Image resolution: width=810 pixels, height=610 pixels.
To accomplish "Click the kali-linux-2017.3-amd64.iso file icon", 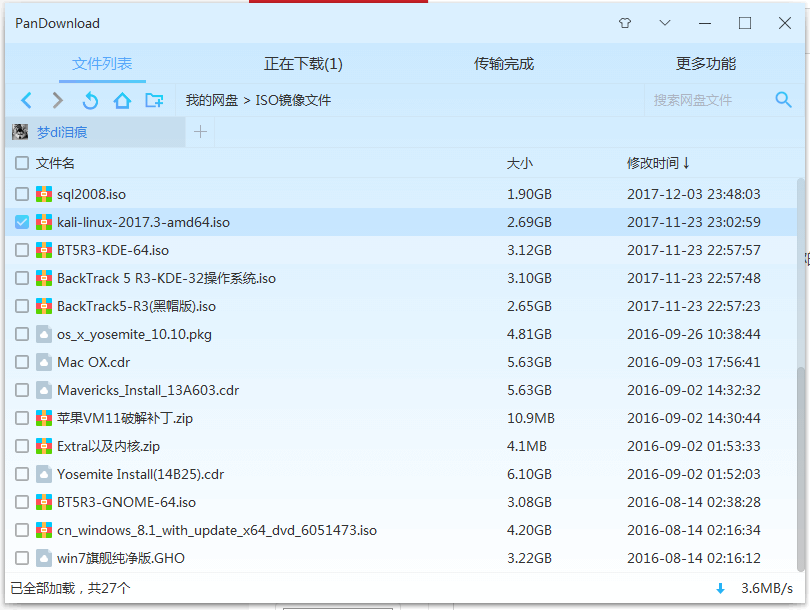I will [x=44, y=222].
